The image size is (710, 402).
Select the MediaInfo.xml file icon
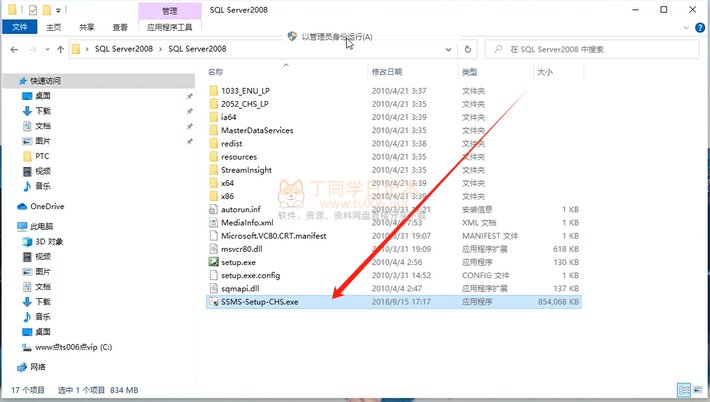pos(214,222)
